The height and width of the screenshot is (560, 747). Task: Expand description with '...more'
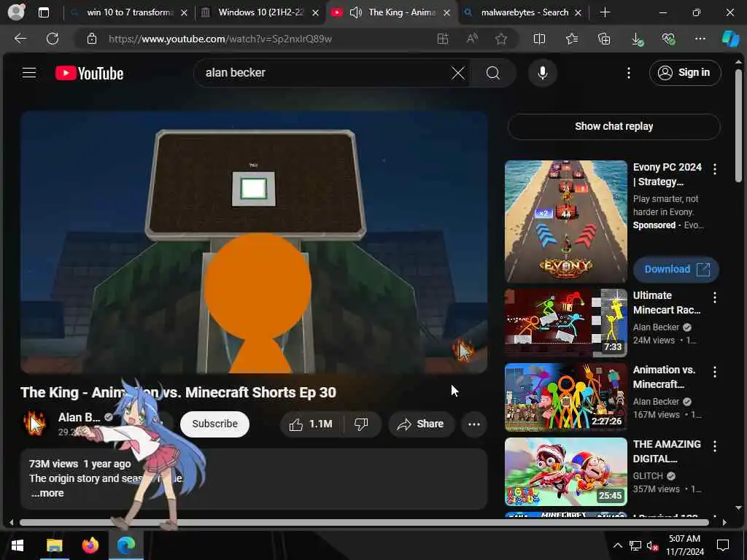tap(47, 493)
